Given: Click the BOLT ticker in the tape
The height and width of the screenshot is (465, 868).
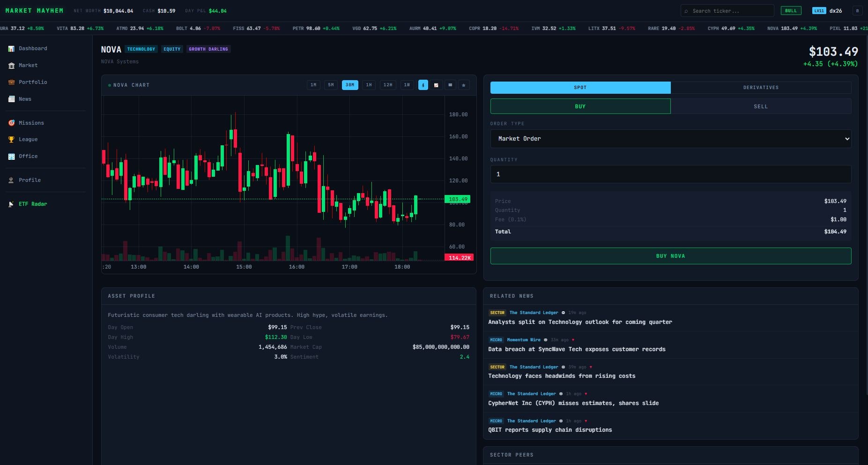Looking at the screenshot, I should (198, 29).
